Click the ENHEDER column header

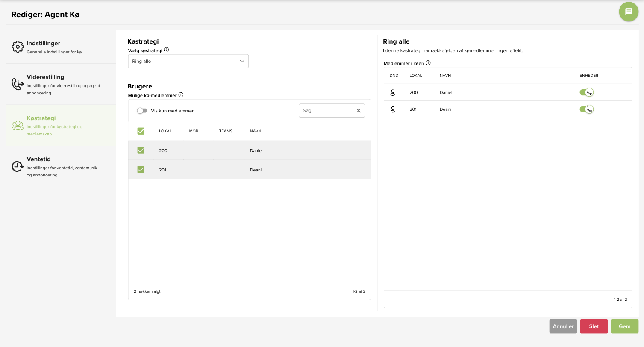588,76
